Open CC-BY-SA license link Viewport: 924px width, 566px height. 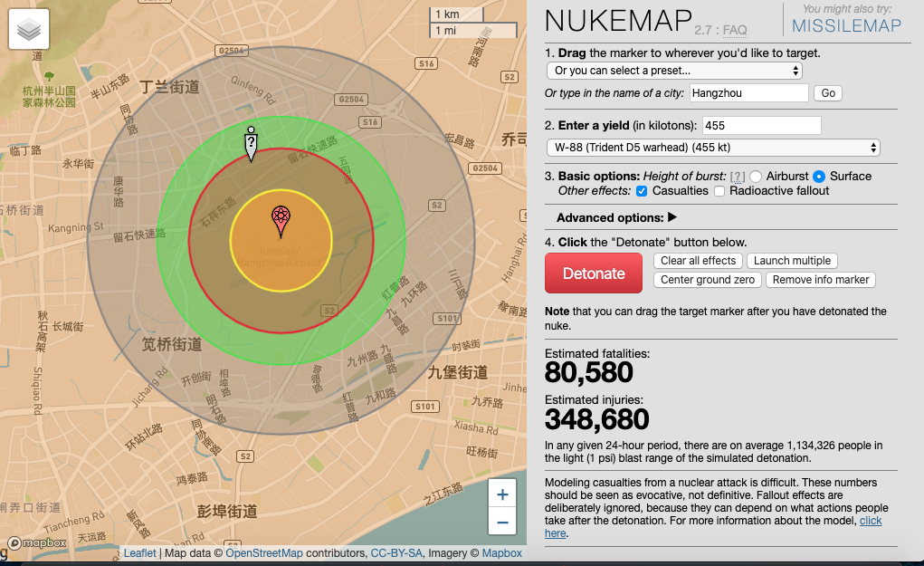396,553
